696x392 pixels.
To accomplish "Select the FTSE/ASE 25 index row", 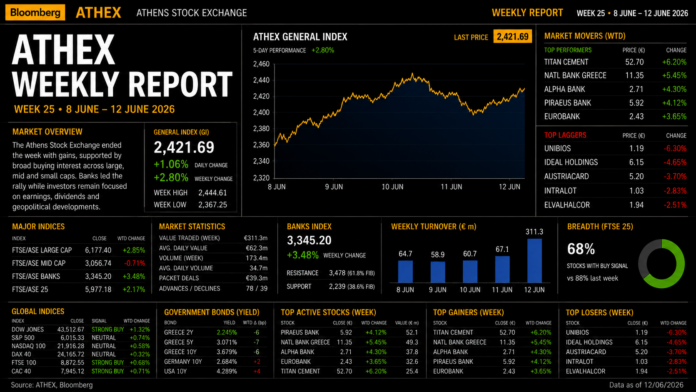I will 79,289.
